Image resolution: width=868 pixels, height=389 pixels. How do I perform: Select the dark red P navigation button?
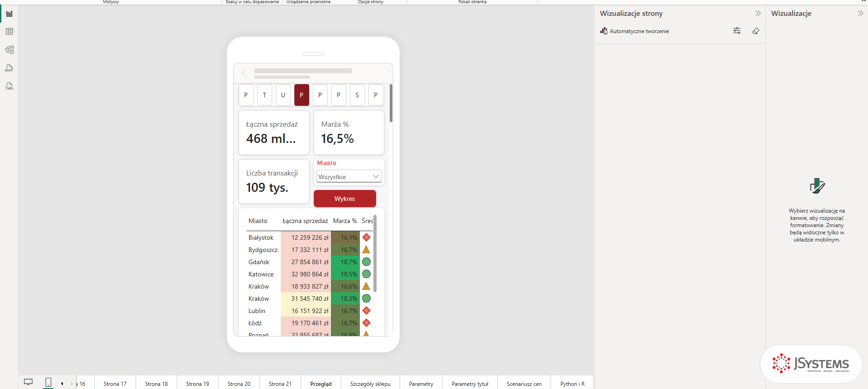[302, 95]
